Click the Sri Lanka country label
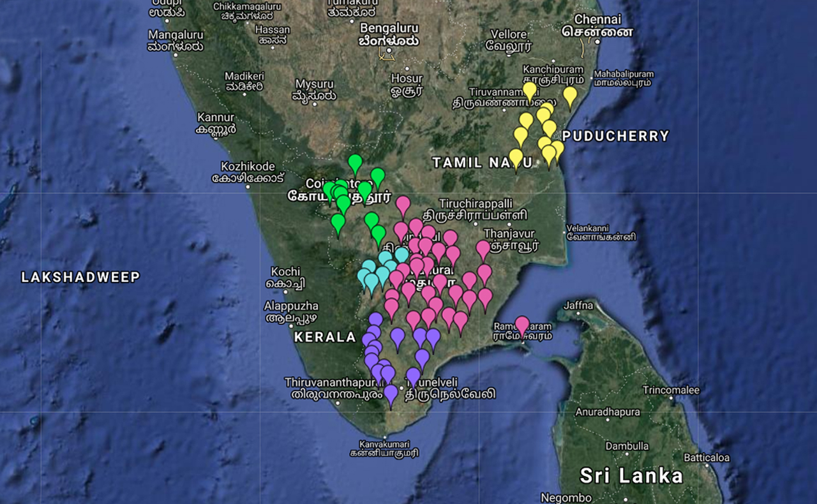The height and width of the screenshot is (504, 817). [x=631, y=476]
